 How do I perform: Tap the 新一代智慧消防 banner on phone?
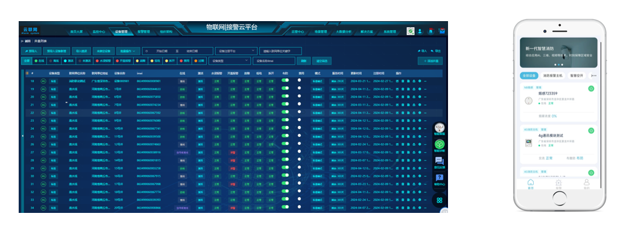[x=558, y=52]
